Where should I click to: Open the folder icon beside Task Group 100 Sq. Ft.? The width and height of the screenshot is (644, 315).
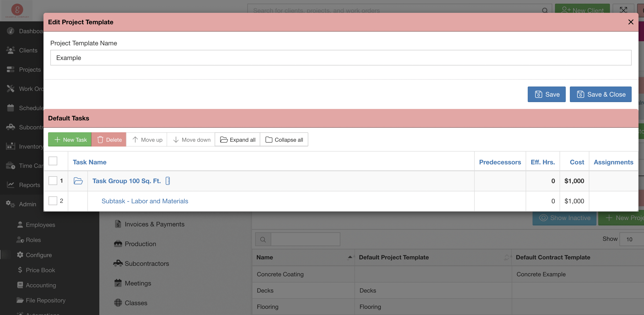click(78, 181)
